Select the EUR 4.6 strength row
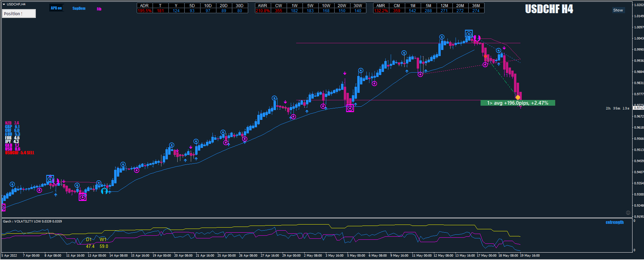 point(12,138)
